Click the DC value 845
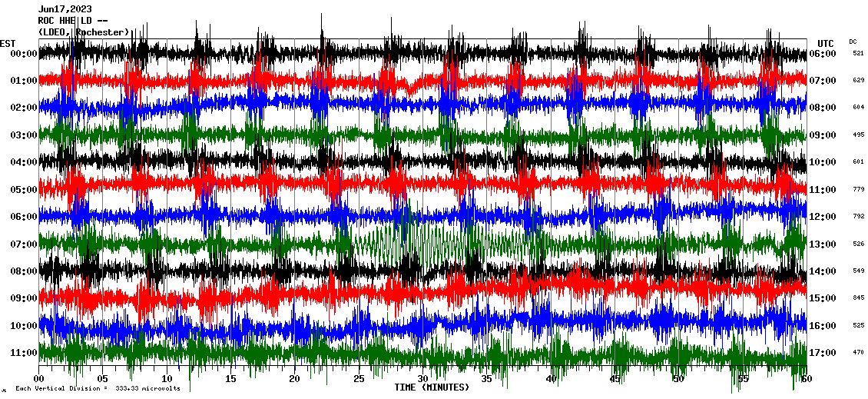 click(858, 298)
